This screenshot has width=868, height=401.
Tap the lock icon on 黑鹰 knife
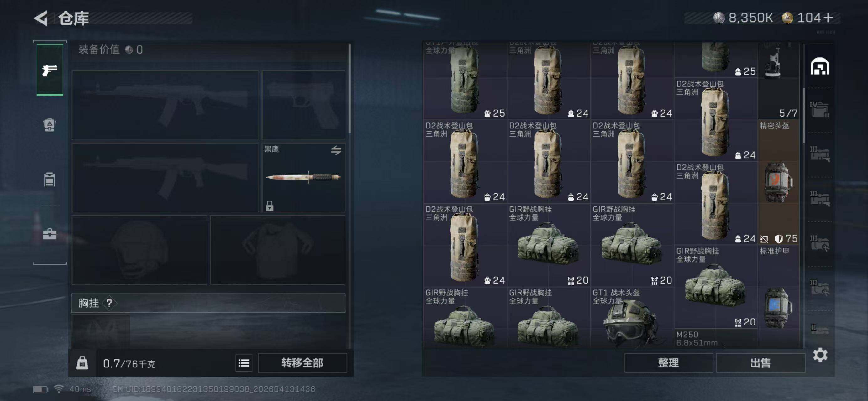coord(269,206)
